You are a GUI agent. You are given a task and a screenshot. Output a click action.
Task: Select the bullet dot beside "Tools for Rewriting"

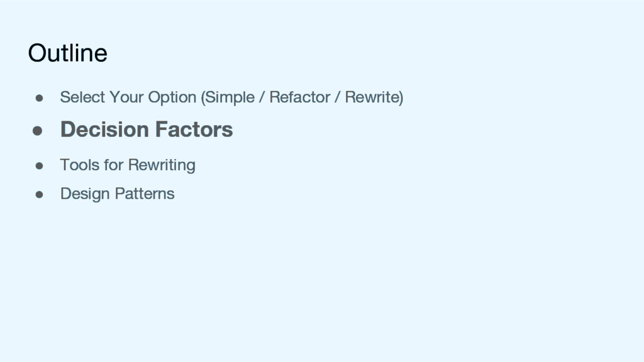(x=38, y=166)
